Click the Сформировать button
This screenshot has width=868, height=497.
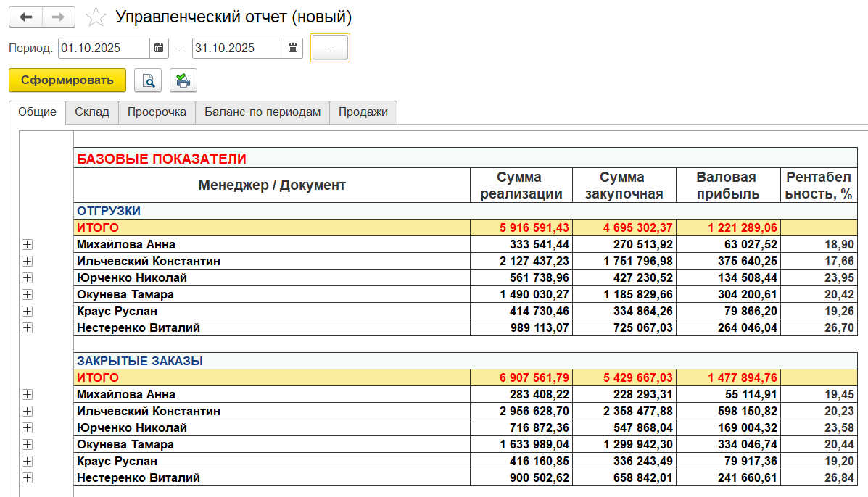[x=67, y=80]
